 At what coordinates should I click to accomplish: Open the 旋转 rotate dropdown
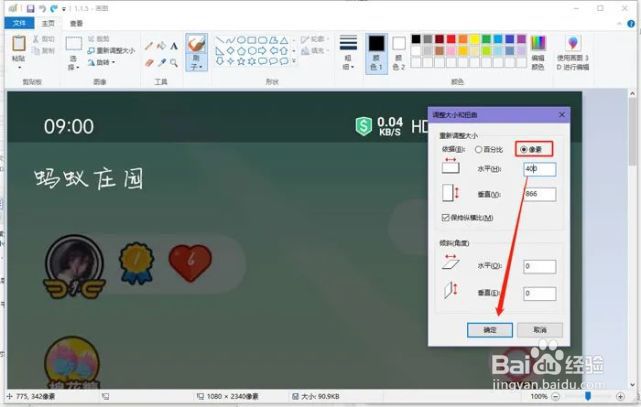[x=101, y=63]
